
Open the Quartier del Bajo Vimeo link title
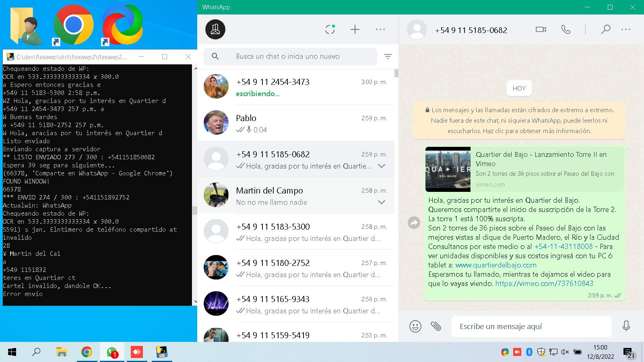(541, 159)
